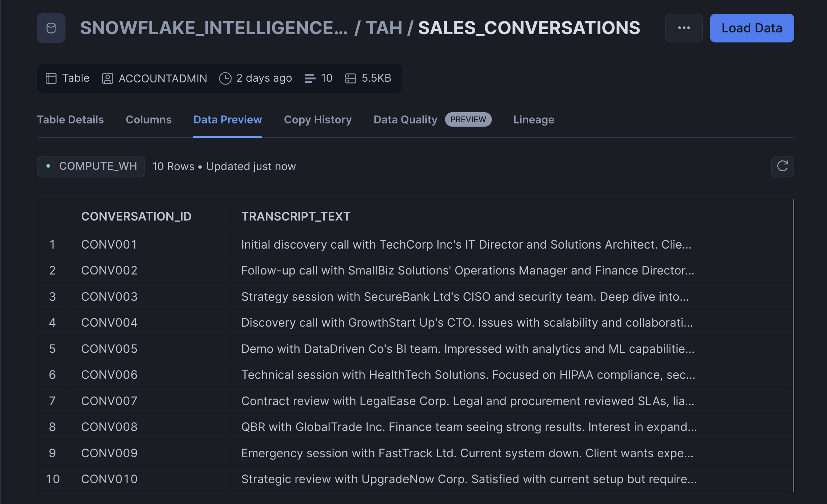Select the CONV005 cell
The image size is (827, 504).
[x=109, y=349]
